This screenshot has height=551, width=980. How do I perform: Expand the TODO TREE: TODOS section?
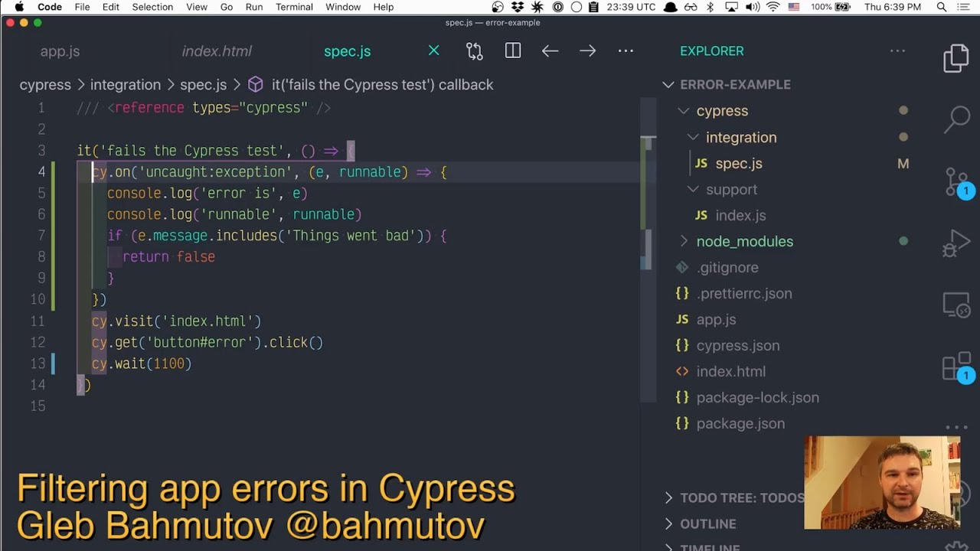coord(668,497)
